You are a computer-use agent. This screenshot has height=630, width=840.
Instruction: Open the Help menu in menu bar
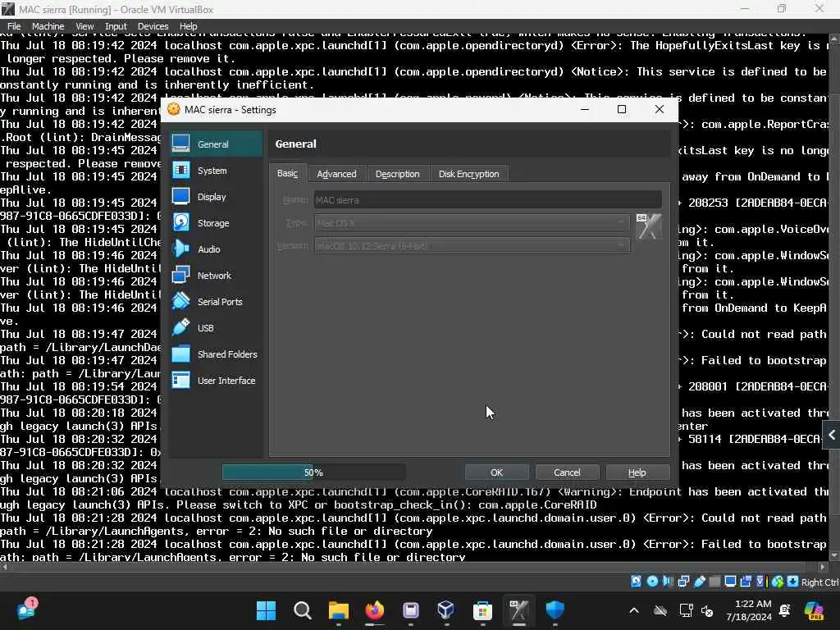tap(188, 26)
